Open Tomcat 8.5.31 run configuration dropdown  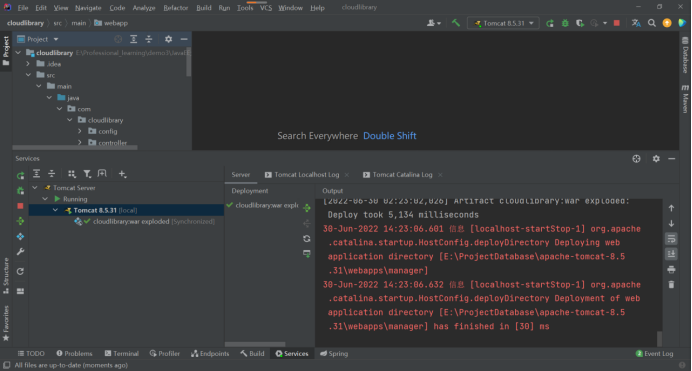(503, 23)
